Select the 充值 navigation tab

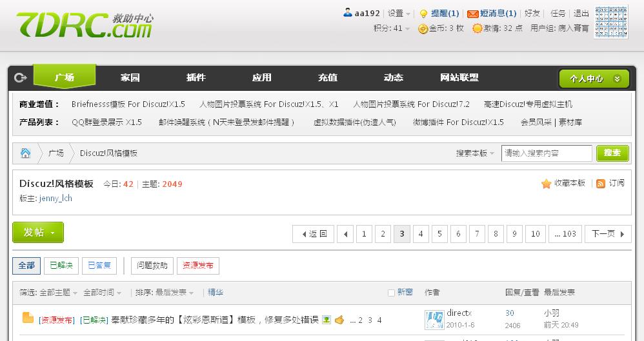click(x=327, y=77)
